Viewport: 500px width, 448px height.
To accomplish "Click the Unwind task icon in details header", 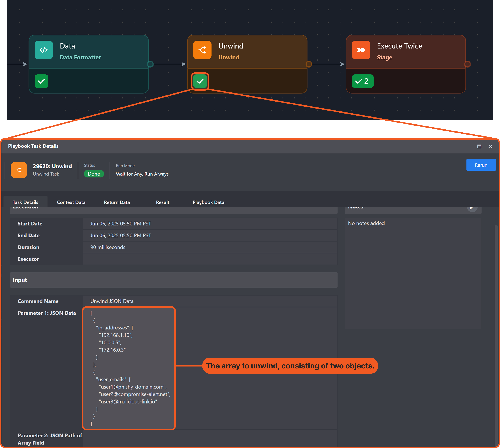I will click(x=19, y=170).
